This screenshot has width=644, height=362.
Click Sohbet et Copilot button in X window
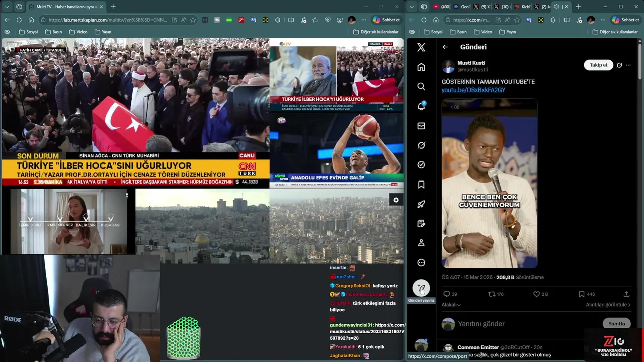(626, 20)
